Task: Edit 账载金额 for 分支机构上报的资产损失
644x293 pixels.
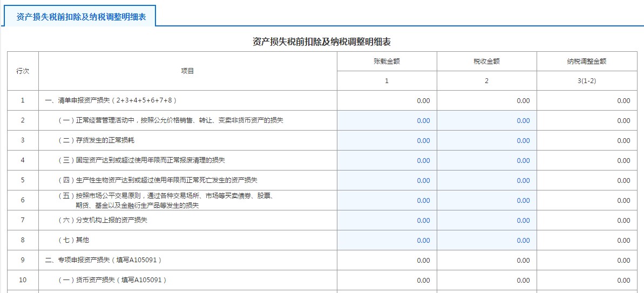Action: click(387, 220)
